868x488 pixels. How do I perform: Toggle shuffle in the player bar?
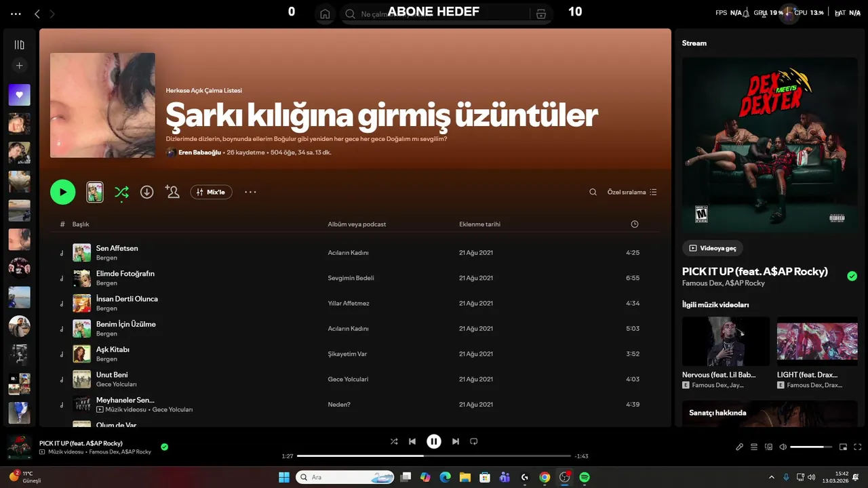tap(394, 441)
